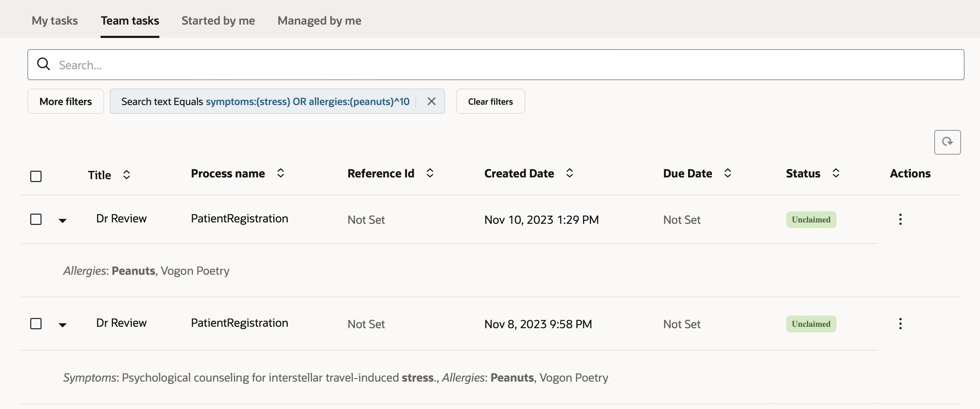Remove the symptoms search filter chip

(431, 101)
